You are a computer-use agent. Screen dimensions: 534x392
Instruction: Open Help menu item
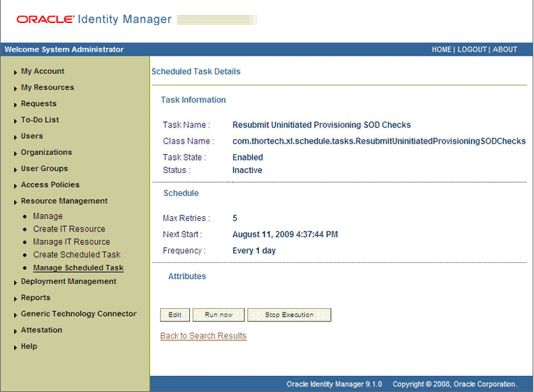[29, 346]
